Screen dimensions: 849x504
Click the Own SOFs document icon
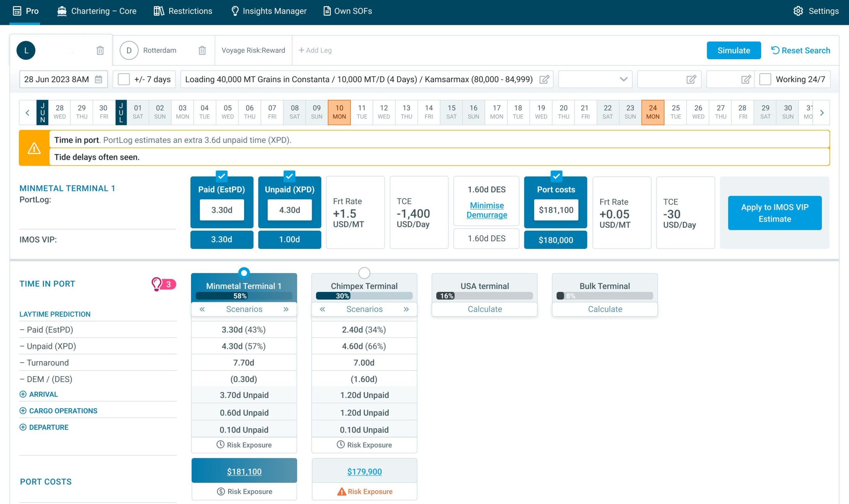[327, 11]
